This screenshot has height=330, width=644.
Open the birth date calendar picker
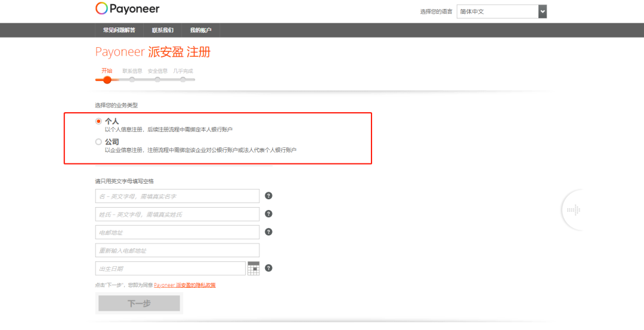click(x=253, y=269)
